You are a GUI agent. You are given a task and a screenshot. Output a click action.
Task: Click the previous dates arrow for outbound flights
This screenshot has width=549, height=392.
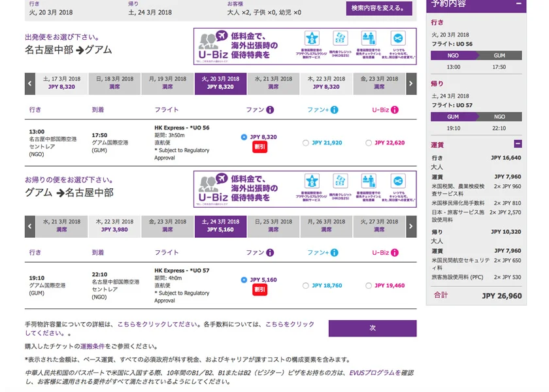point(30,84)
